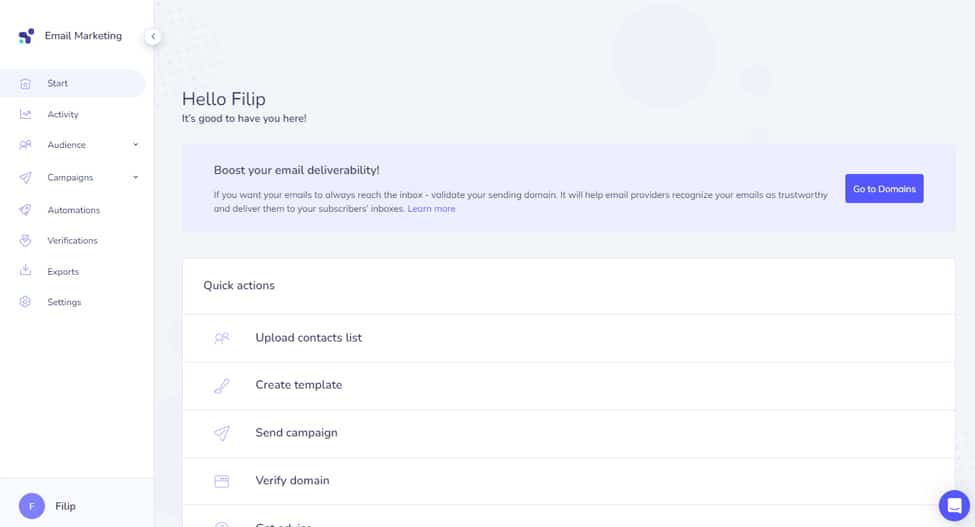Click the Quick actions heading

(239, 285)
